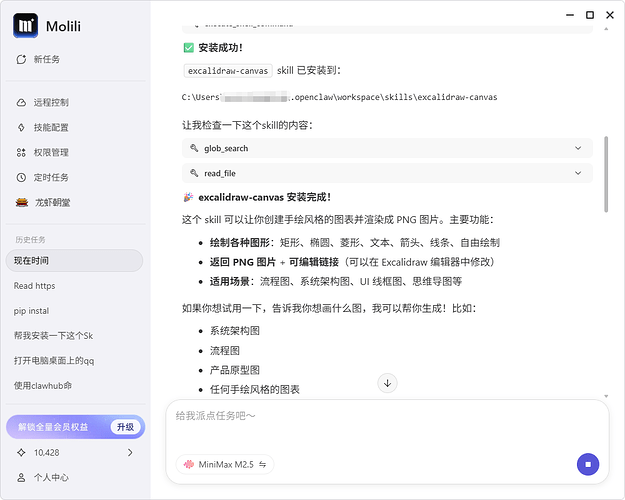This screenshot has height=500, width=625.
Task: Click the person icon beside 个人中心
Action: [x=21, y=477]
